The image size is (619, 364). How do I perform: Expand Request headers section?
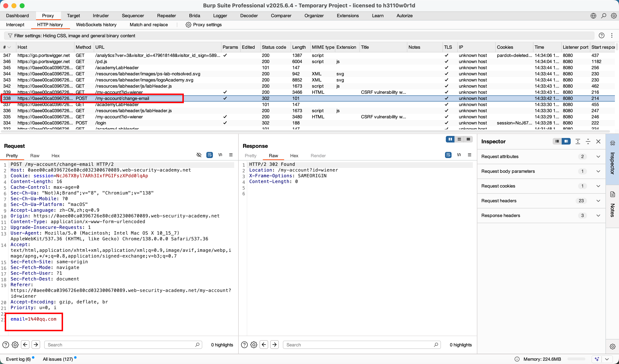(598, 201)
